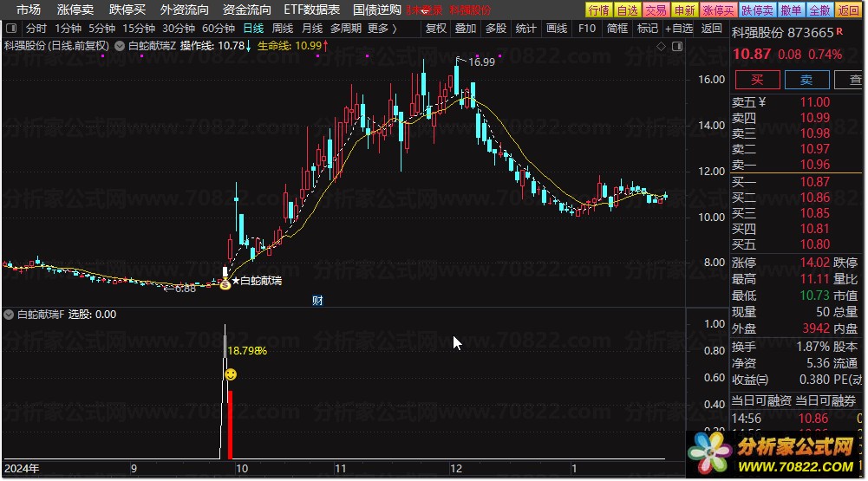Viewport: 868px width, 481px height.
Task: Switch to 60分钟 period
Action: pos(219,29)
